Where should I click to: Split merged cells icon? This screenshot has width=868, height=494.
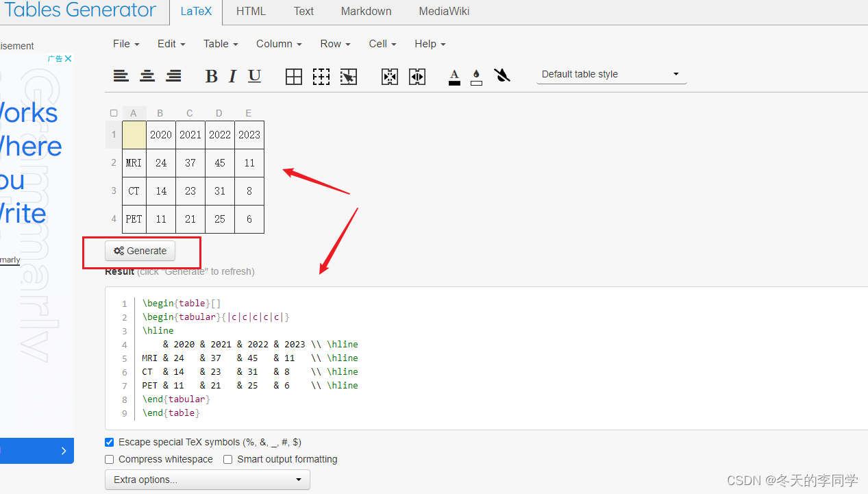pos(417,77)
